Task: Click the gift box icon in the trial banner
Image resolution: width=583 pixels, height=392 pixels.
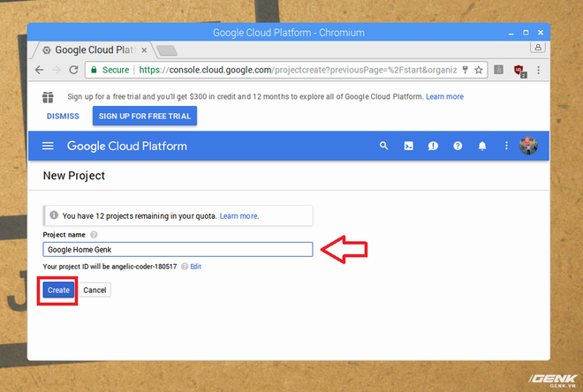Action: pos(48,97)
